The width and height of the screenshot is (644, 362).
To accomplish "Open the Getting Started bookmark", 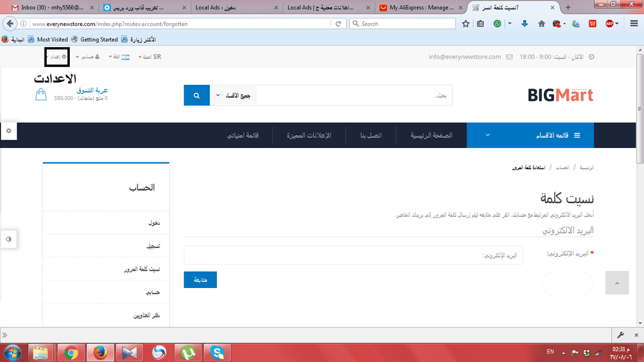I will point(94,39).
